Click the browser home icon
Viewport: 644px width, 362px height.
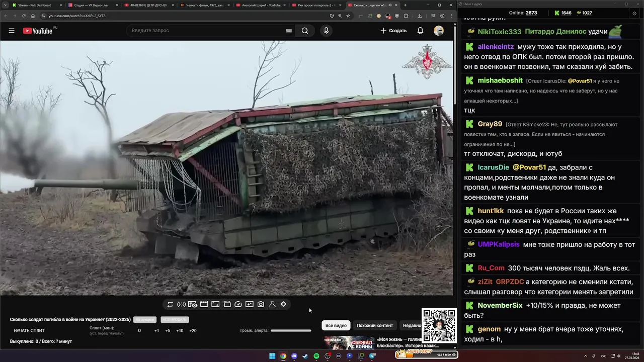(33, 16)
